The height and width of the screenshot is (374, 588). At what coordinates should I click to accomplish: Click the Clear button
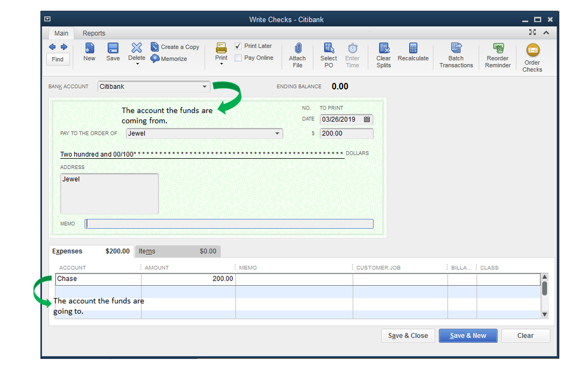526,336
